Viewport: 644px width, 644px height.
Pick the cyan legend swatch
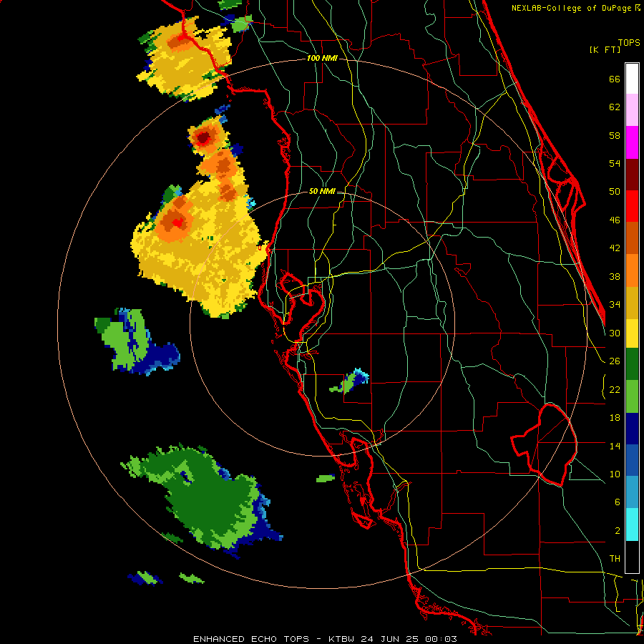pos(632,525)
